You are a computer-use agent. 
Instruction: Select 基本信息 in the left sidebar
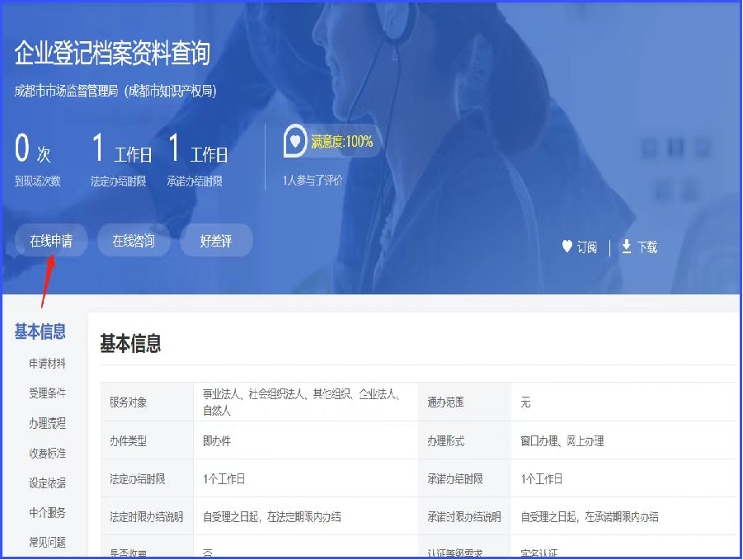pyautogui.click(x=40, y=332)
